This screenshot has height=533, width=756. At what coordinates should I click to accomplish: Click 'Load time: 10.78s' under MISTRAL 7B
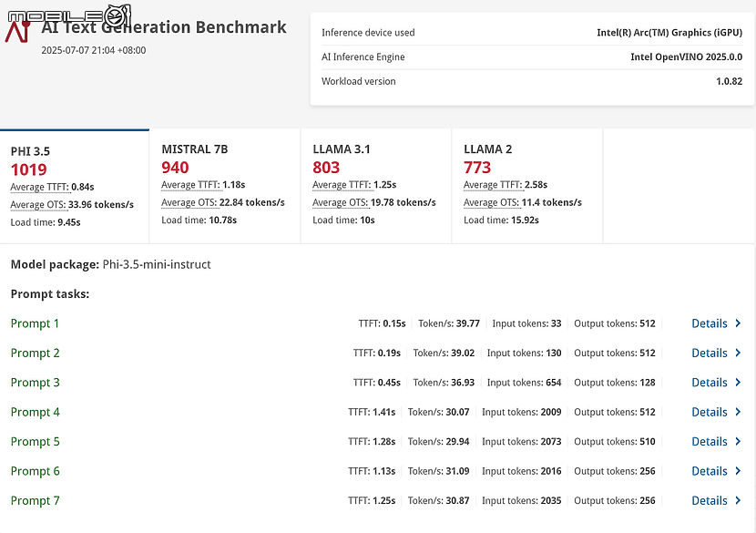click(x=199, y=220)
